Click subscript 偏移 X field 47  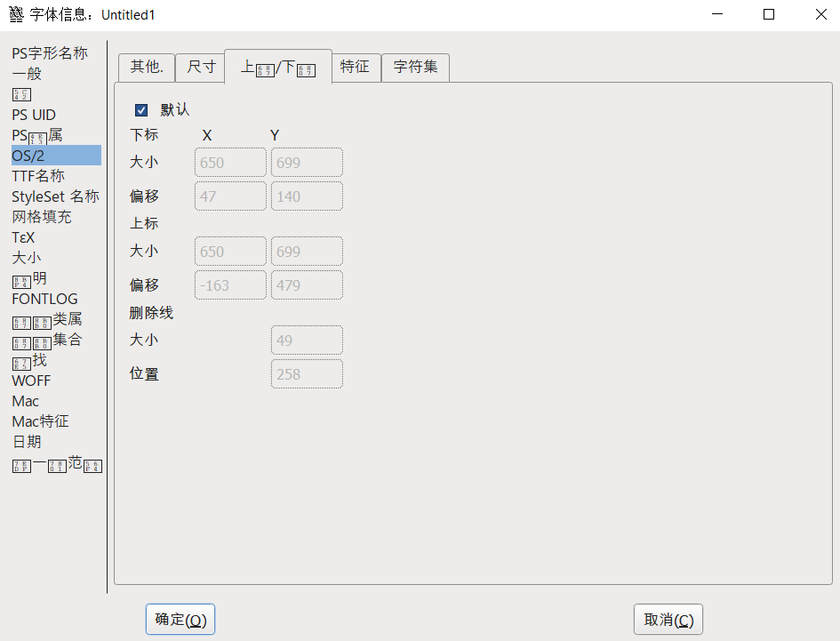(230, 196)
